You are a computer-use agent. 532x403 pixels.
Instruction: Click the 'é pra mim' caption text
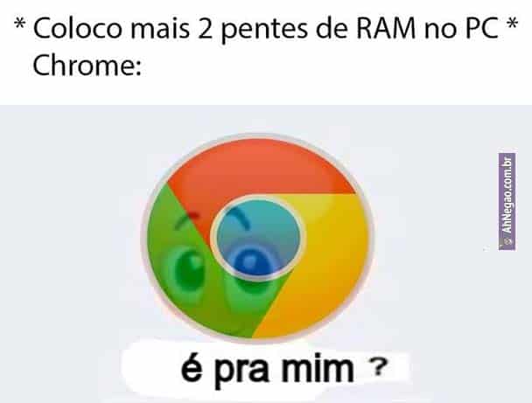click(x=268, y=370)
